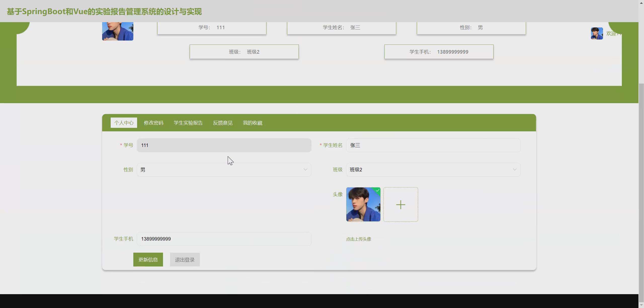This screenshot has height=308, width=644.
Task: Click the green checkmark on the uploaded avatar
Action: point(377,190)
